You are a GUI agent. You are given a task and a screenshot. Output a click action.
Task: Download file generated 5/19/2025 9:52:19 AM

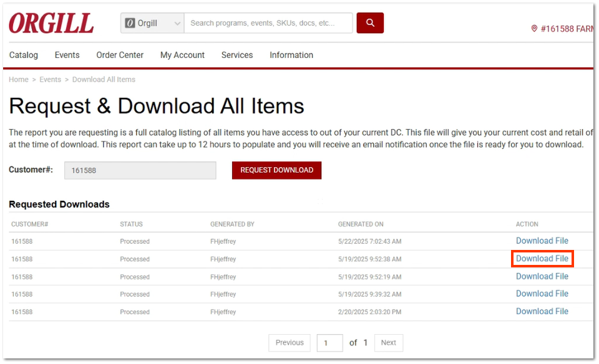coord(542,276)
